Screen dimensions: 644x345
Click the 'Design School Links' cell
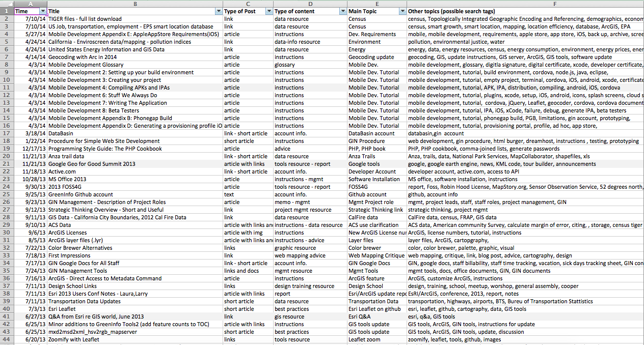(x=135, y=286)
